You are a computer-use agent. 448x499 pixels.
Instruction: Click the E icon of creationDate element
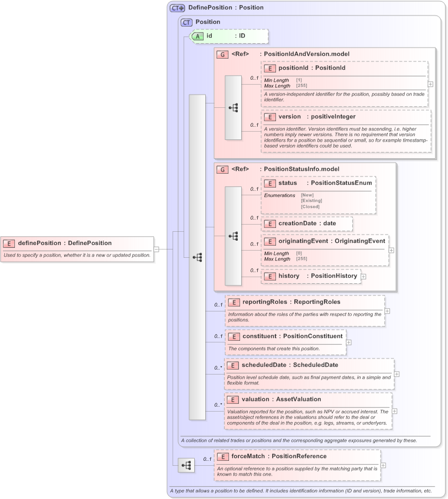(x=270, y=223)
